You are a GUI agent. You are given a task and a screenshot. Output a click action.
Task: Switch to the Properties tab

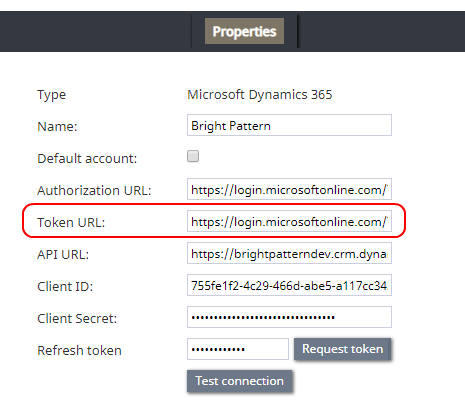[x=244, y=31]
